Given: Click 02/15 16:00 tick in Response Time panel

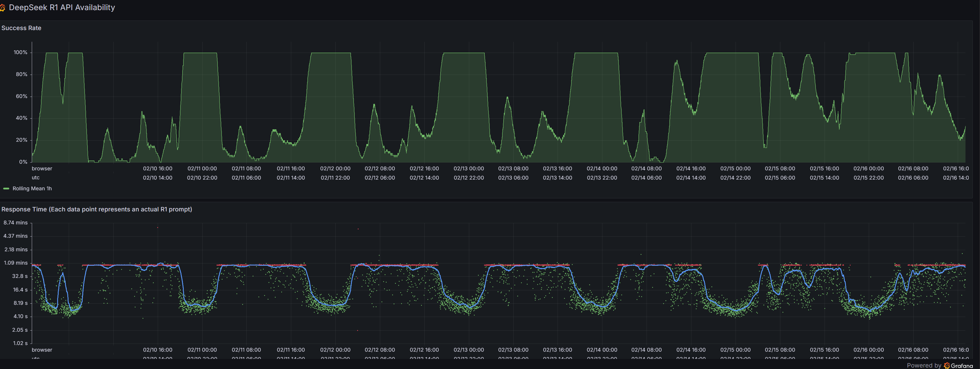Looking at the screenshot, I should tap(824, 350).
